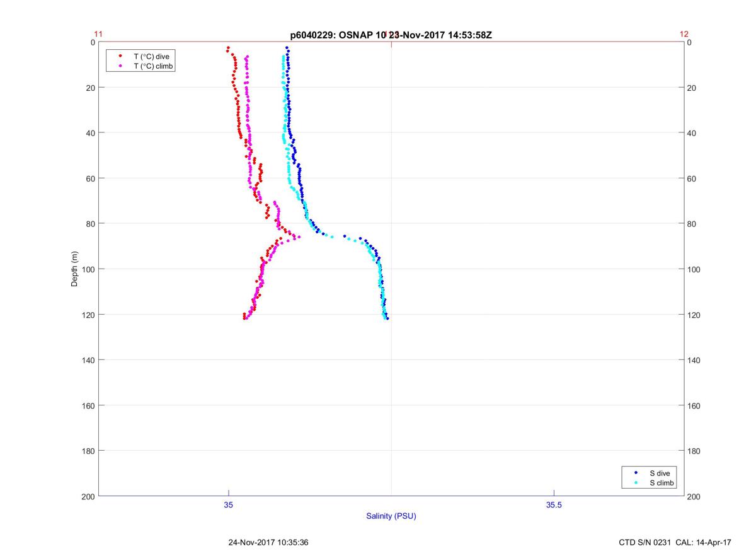The width and height of the screenshot is (756, 558).
Task: Click left-axis depth tick '160'
Action: click(x=89, y=405)
